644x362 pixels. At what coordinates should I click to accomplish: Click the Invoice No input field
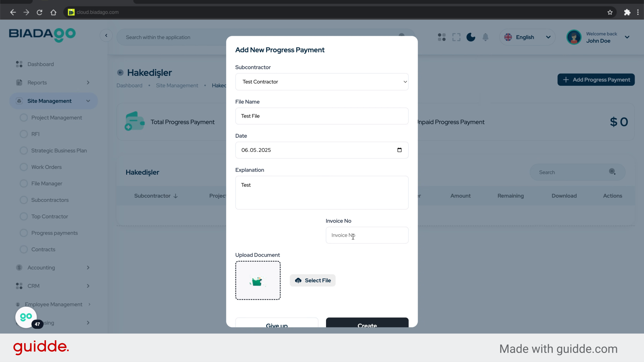(367, 235)
